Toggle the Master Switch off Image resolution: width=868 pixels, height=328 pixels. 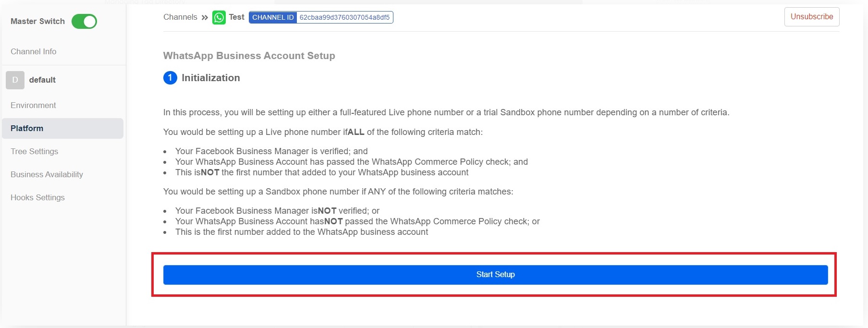(84, 22)
